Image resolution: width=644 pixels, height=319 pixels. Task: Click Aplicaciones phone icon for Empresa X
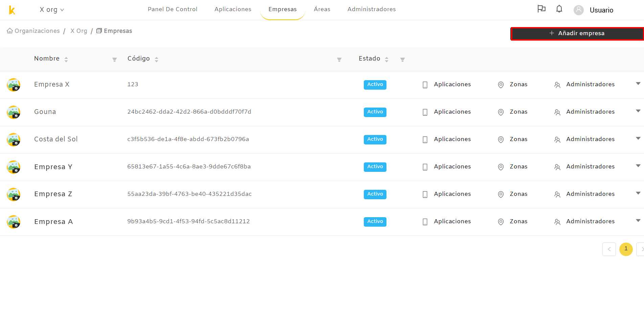pyautogui.click(x=425, y=85)
